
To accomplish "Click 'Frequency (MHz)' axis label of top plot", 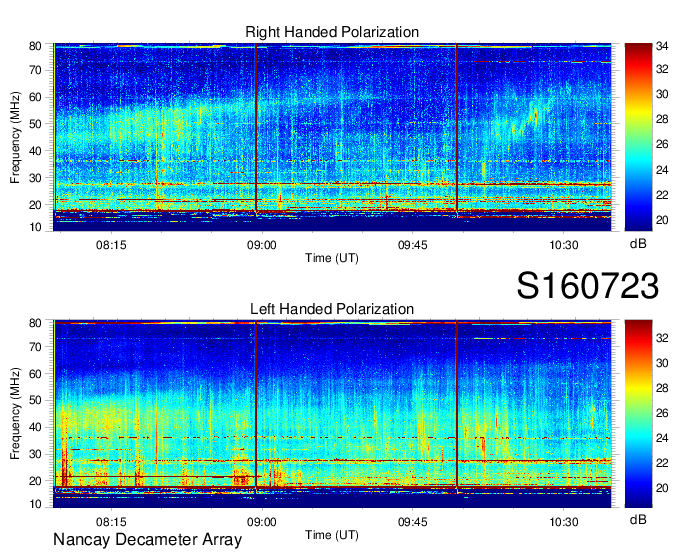I will (15, 137).
